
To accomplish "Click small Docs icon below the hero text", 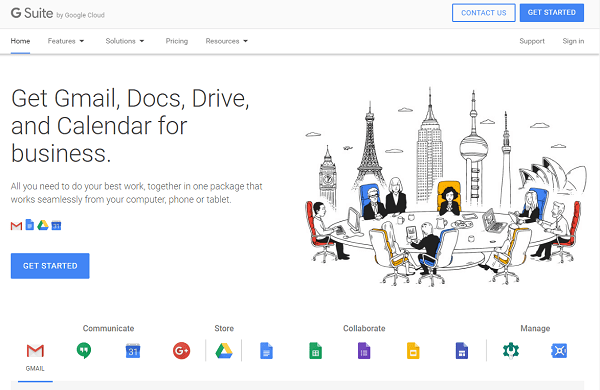I will pyautogui.click(x=30, y=225).
